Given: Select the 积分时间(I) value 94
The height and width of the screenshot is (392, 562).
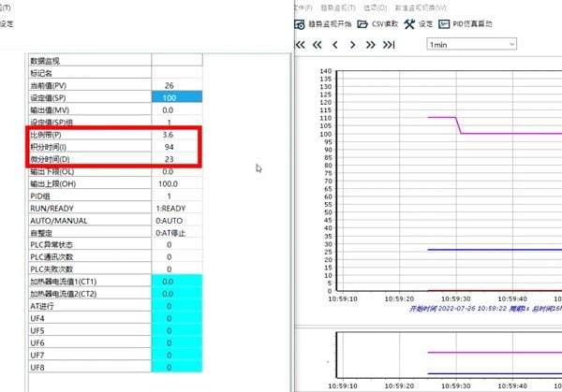Looking at the screenshot, I should [x=169, y=147].
